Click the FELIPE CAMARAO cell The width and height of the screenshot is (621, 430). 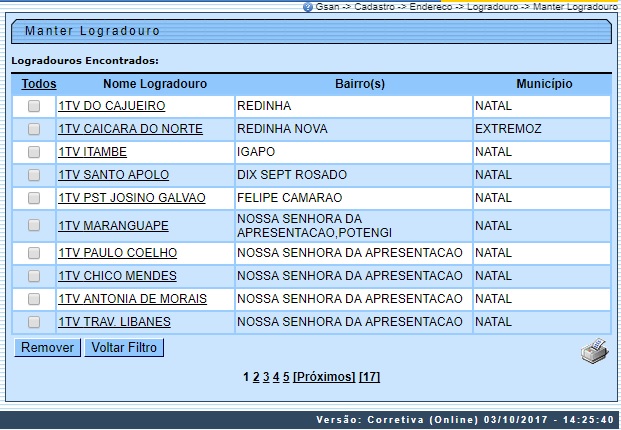pyautogui.click(x=354, y=198)
